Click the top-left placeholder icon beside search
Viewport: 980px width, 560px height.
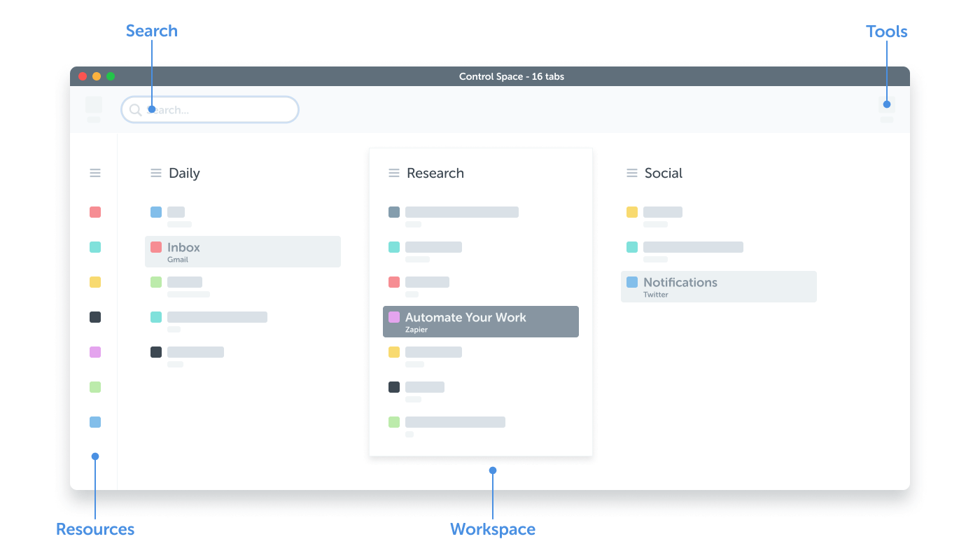[94, 105]
